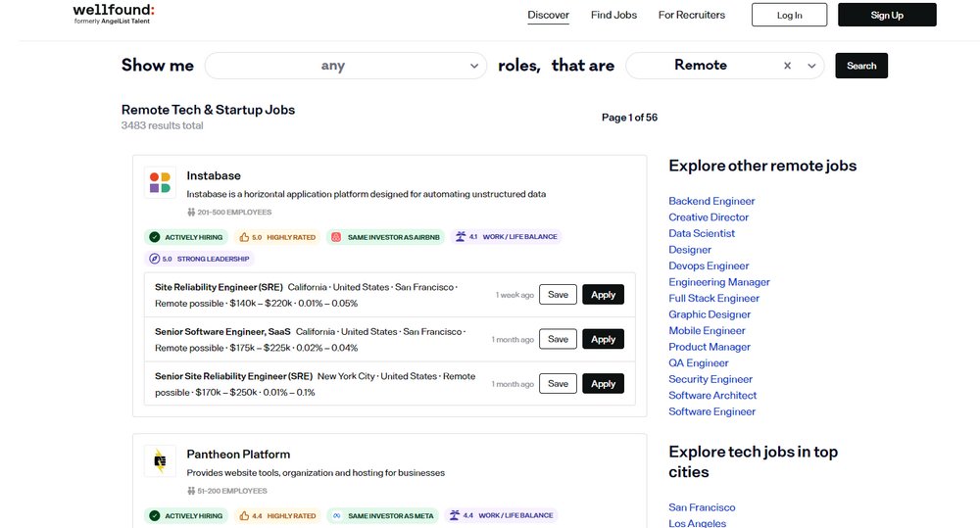980x528 pixels.
Task: Open the Pantheon Platform company name
Action: 238,455
